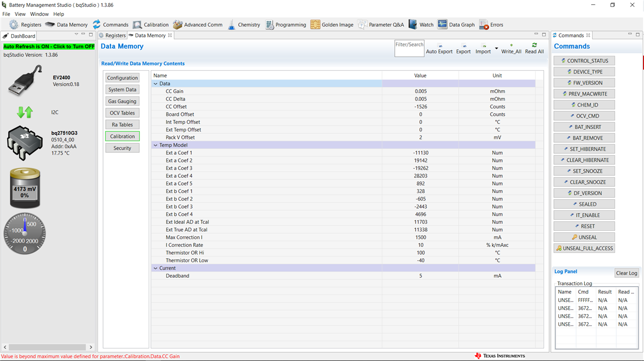Select the Configuration category button
This screenshot has width=644, height=361.
pyautogui.click(x=123, y=78)
